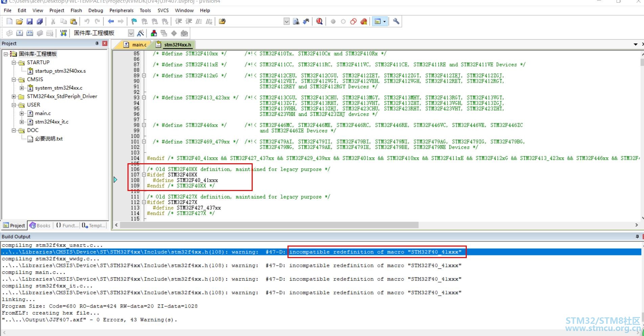The width and height of the screenshot is (644, 336).
Task: Save all files with the multi-disk icon
Action: (x=40, y=22)
